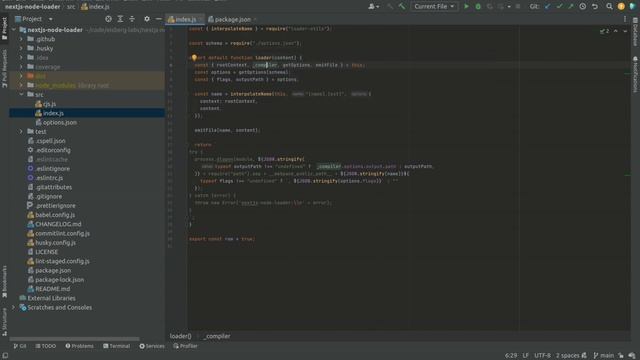The height and width of the screenshot is (360, 640).
Task: Stop the running process via the stop icon
Action: pos(518,7)
